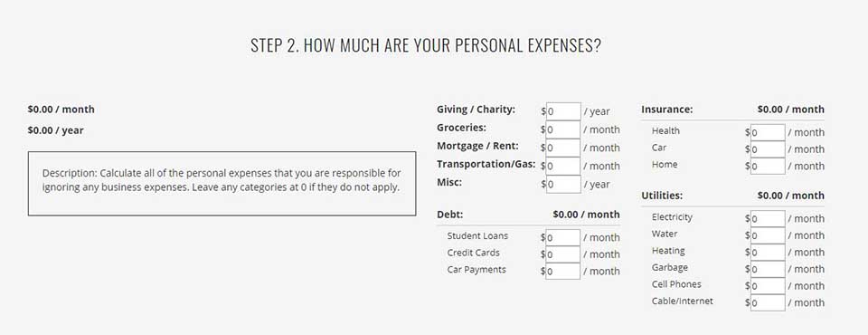Click the Cell Phones input box
This screenshot has height=335, width=868.
coord(768,285)
